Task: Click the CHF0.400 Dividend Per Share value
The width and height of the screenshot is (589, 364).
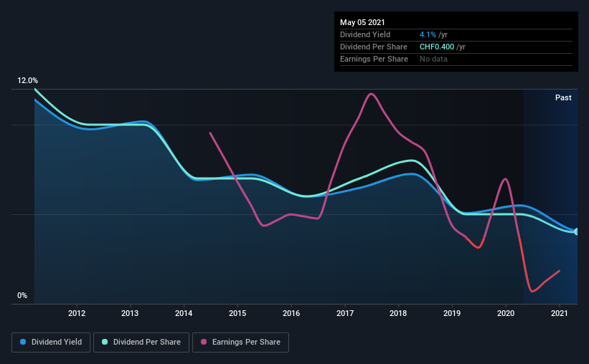Action: (437, 47)
